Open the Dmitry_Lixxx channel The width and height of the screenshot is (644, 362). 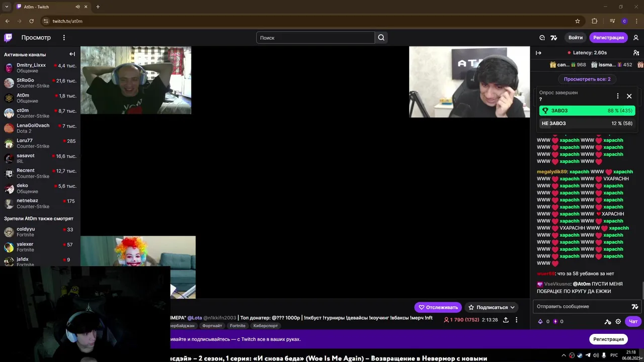click(40, 68)
